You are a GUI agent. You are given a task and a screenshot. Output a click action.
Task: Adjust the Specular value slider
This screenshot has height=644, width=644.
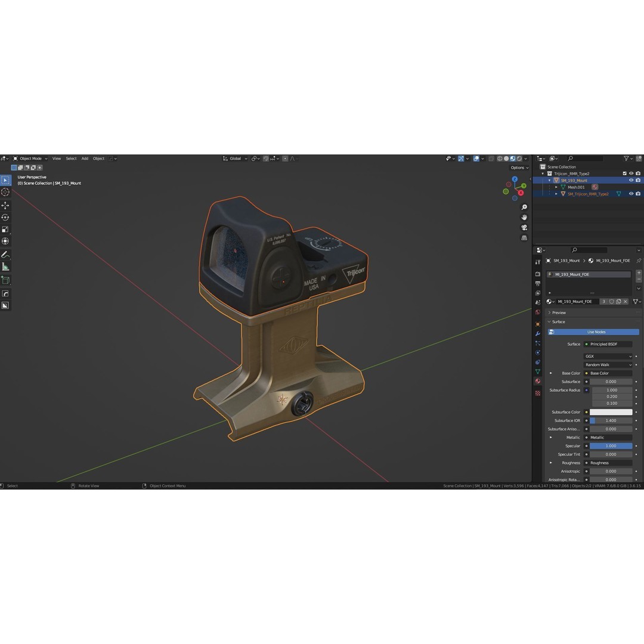pyautogui.click(x=611, y=446)
